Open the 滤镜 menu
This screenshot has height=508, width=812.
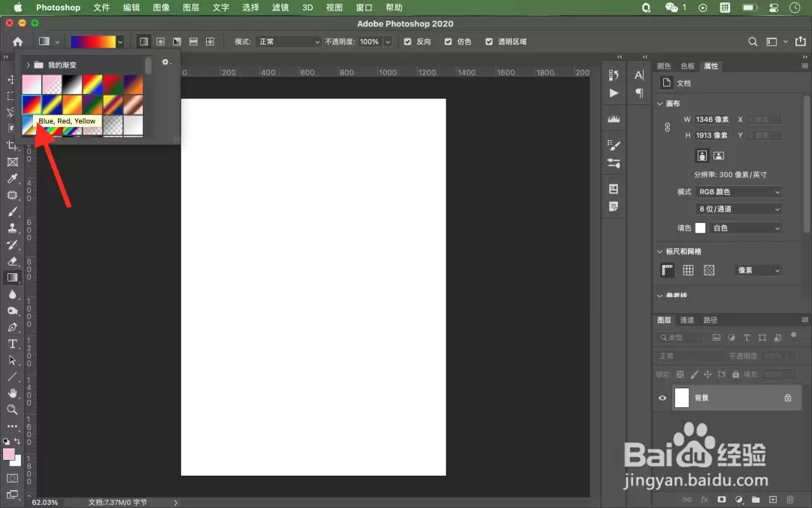280,8
